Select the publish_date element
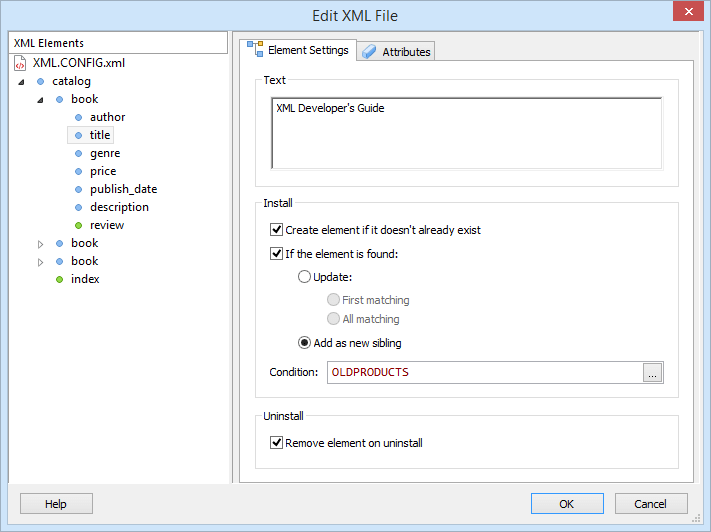The image size is (711, 532). coord(123,189)
